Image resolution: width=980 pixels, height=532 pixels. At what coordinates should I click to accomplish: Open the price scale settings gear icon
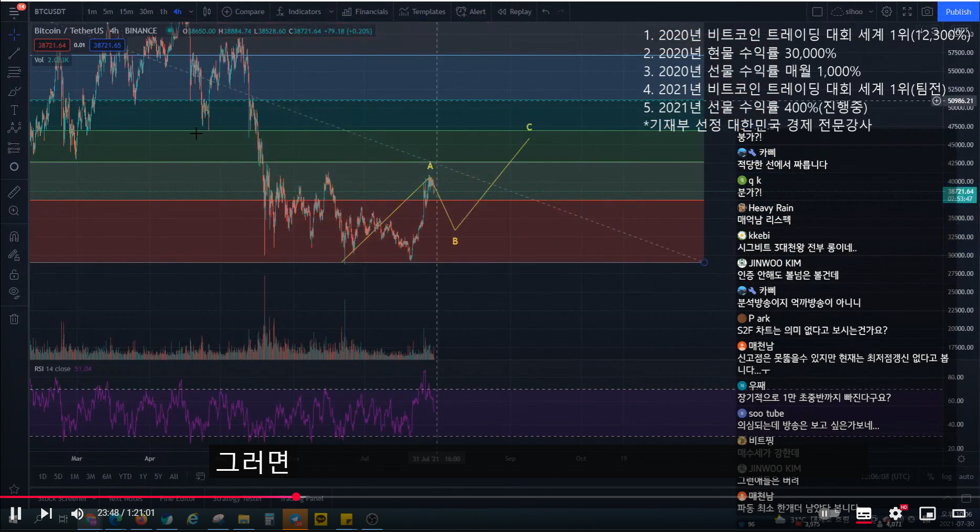coord(961,459)
